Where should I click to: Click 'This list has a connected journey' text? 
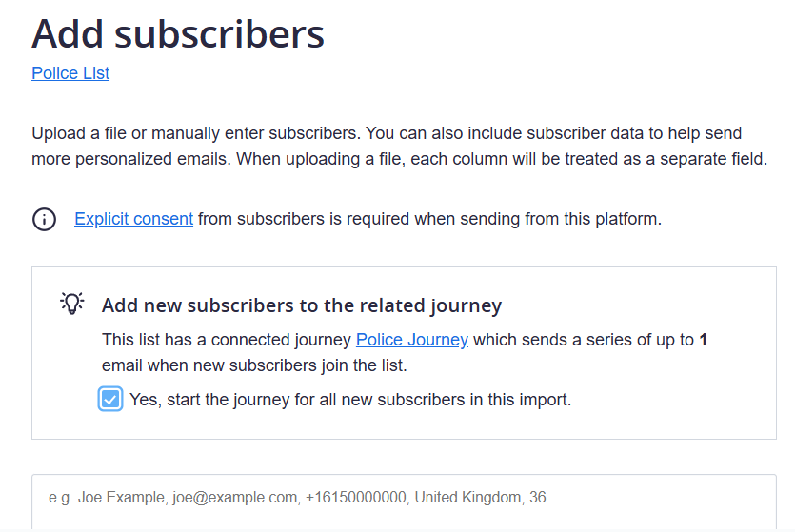(x=227, y=340)
